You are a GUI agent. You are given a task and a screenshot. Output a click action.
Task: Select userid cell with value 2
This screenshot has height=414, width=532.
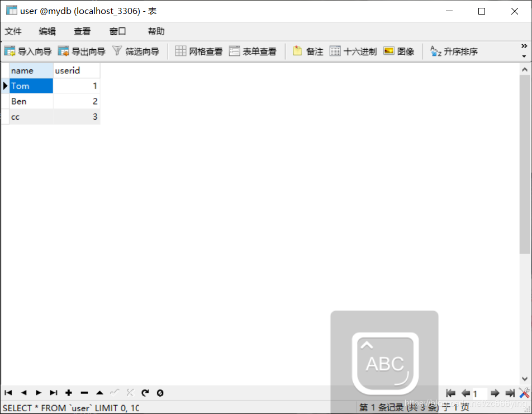click(77, 101)
